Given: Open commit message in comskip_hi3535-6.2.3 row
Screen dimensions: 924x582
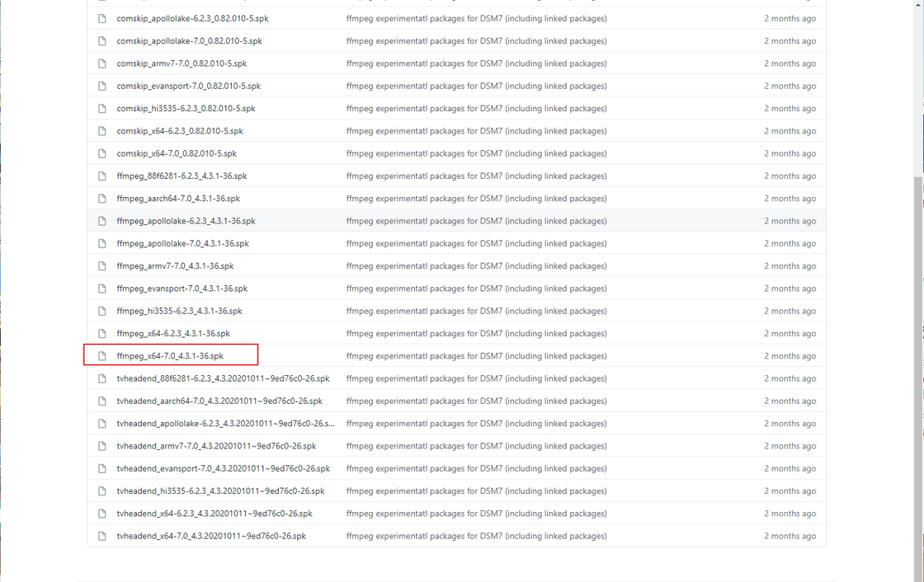Looking at the screenshot, I should tap(476, 108).
